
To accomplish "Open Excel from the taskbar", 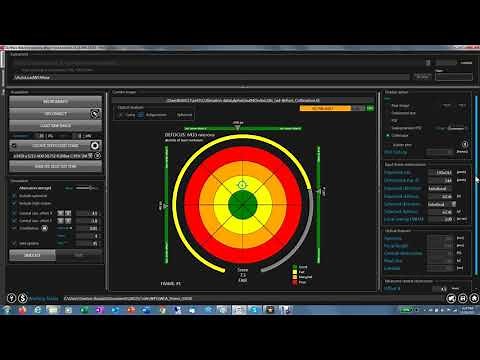I will (84, 310).
